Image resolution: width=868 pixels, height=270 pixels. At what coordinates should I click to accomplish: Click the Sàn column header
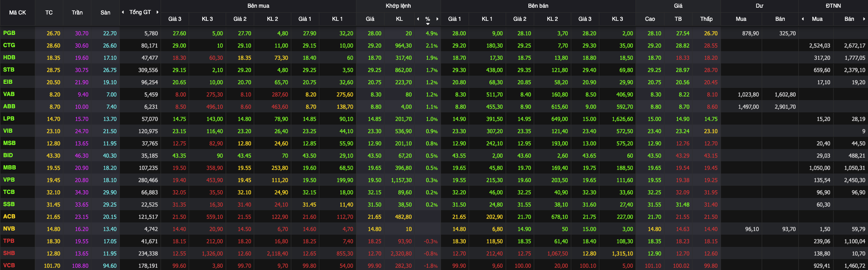(x=105, y=13)
